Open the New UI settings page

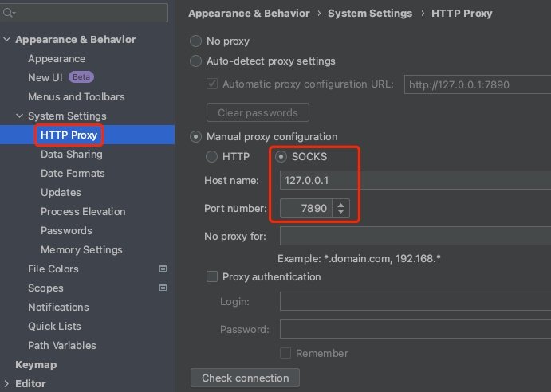(x=45, y=77)
